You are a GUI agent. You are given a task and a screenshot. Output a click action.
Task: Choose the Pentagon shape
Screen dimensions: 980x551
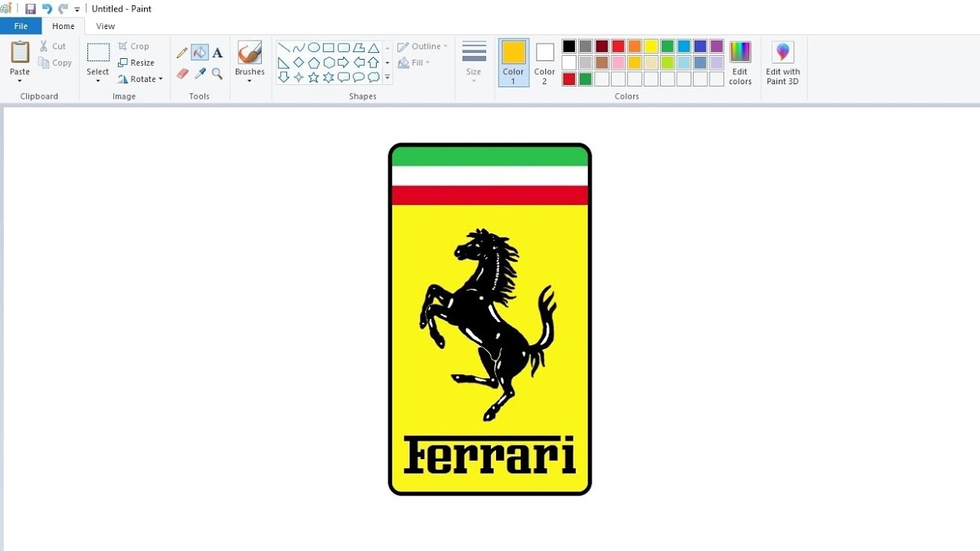[314, 63]
